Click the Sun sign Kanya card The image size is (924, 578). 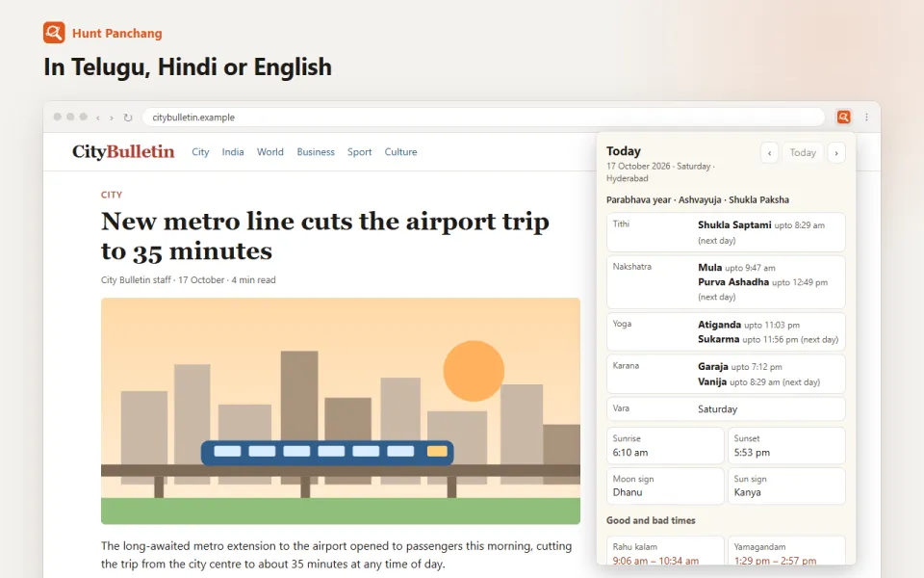pos(786,486)
